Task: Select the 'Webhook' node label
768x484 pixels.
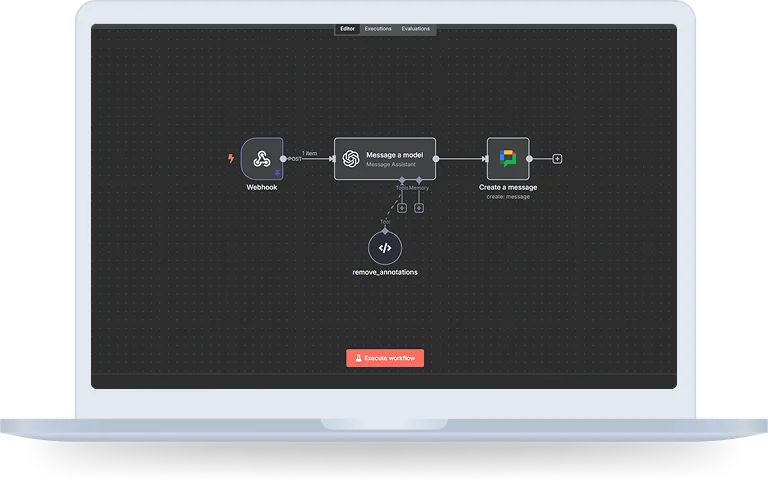Action: [x=262, y=187]
